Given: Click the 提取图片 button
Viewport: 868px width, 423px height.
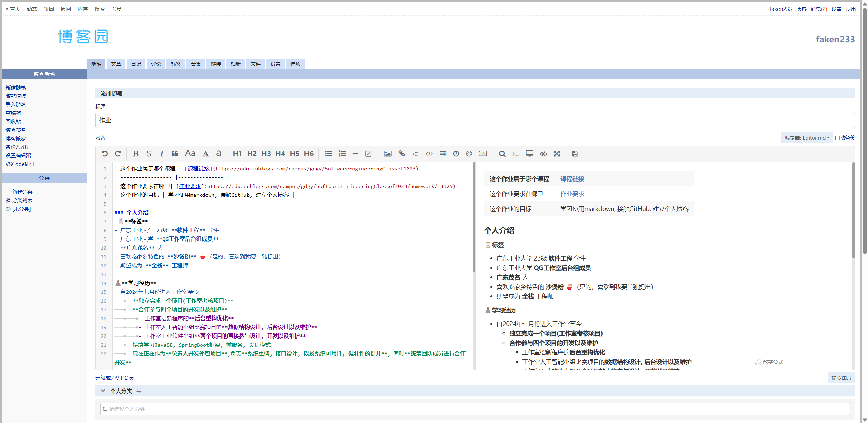Looking at the screenshot, I should (x=841, y=378).
